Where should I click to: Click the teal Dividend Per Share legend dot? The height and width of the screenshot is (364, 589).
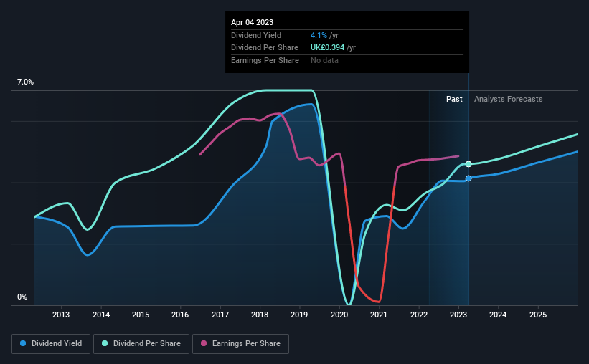click(x=105, y=343)
